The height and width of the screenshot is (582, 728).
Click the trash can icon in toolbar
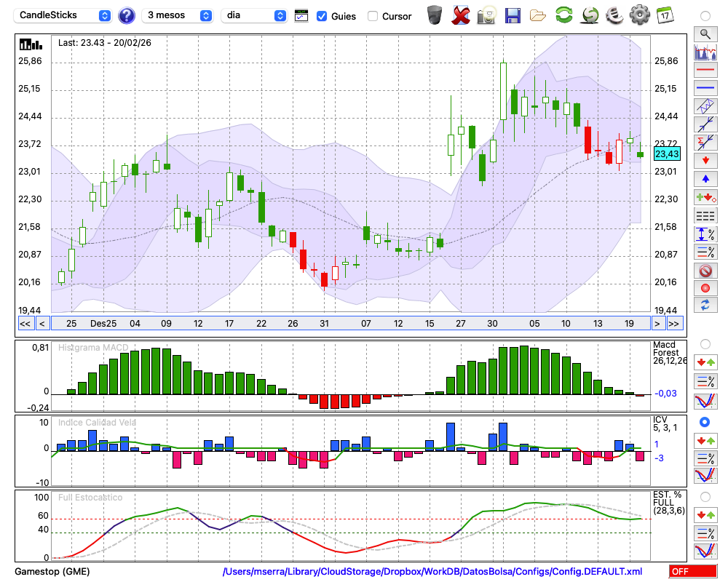point(435,15)
